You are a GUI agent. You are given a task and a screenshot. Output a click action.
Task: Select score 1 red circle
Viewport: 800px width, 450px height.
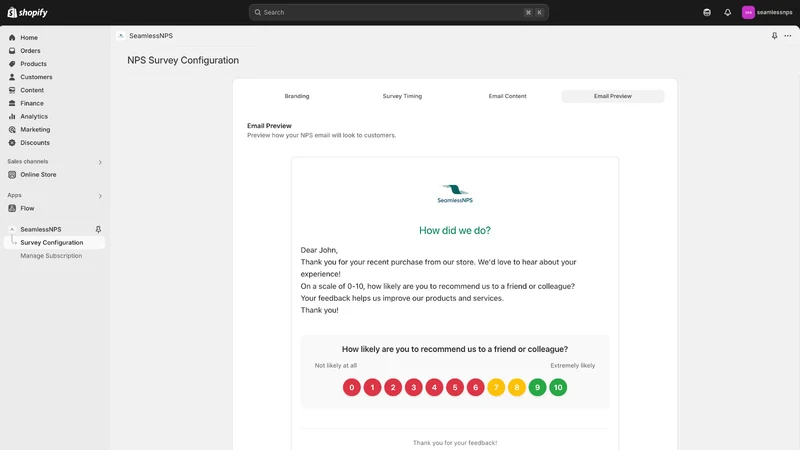(x=372, y=387)
